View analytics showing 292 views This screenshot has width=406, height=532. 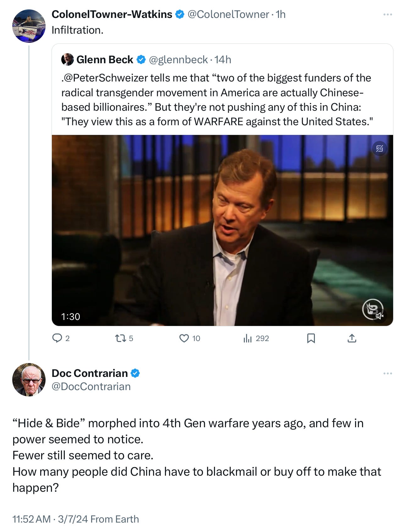pos(256,338)
